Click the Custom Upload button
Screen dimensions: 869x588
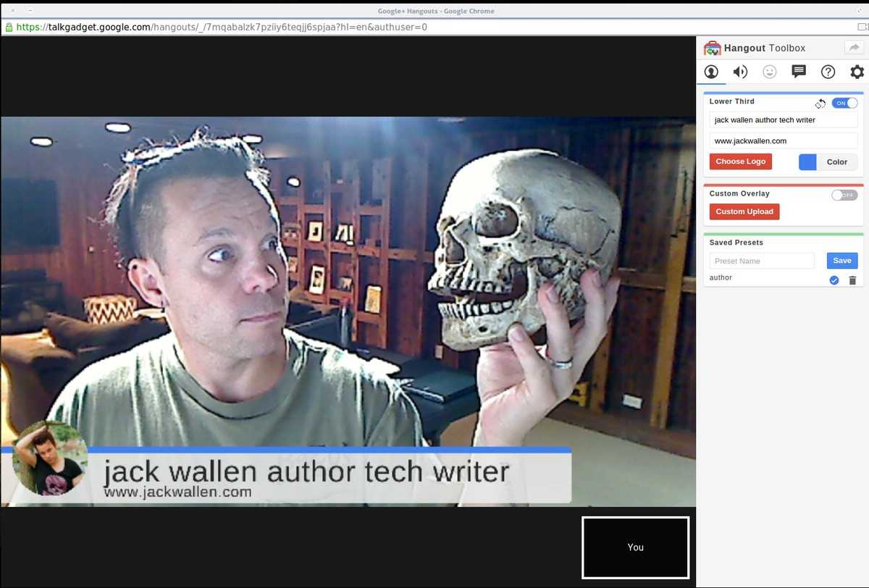744,211
